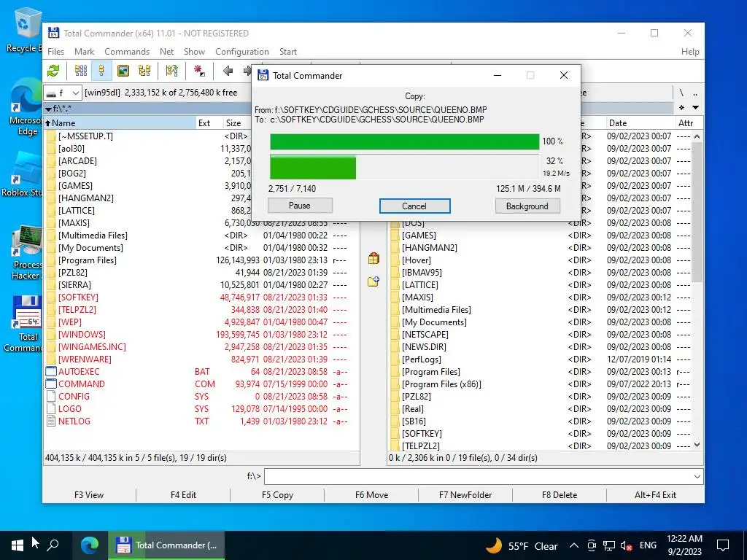Open the 55°F Clear weather widget
Viewport: 747px width, 560px height.
522,545
